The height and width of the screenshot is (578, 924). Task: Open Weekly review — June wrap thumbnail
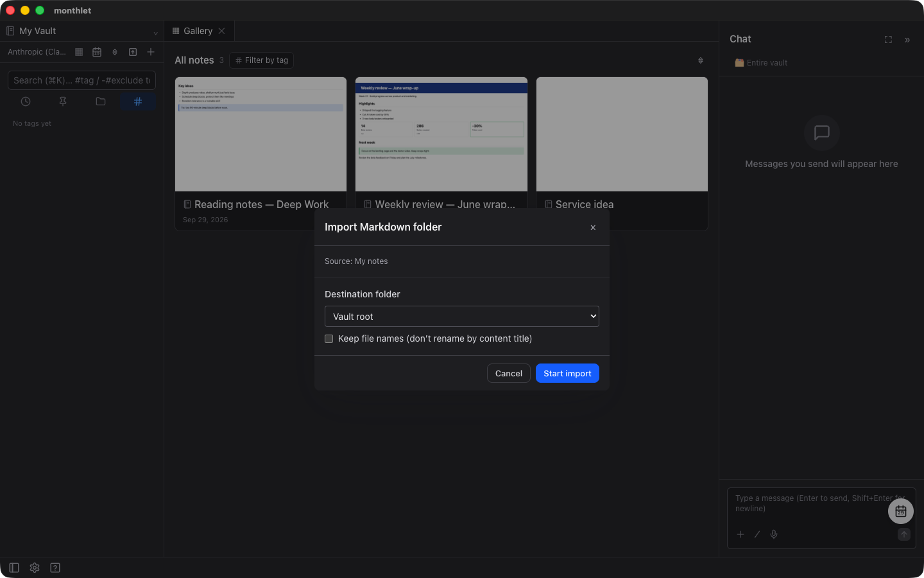coord(441,134)
